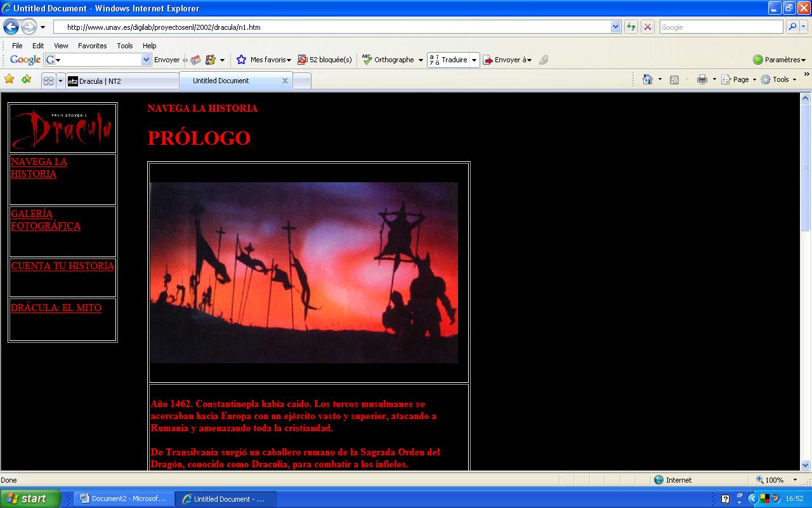Expand the Orthographe dropdown arrow
812x508 pixels.
click(420, 60)
